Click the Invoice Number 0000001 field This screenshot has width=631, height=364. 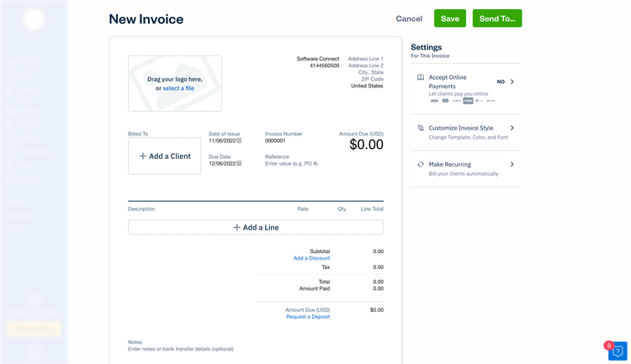[x=275, y=140]
